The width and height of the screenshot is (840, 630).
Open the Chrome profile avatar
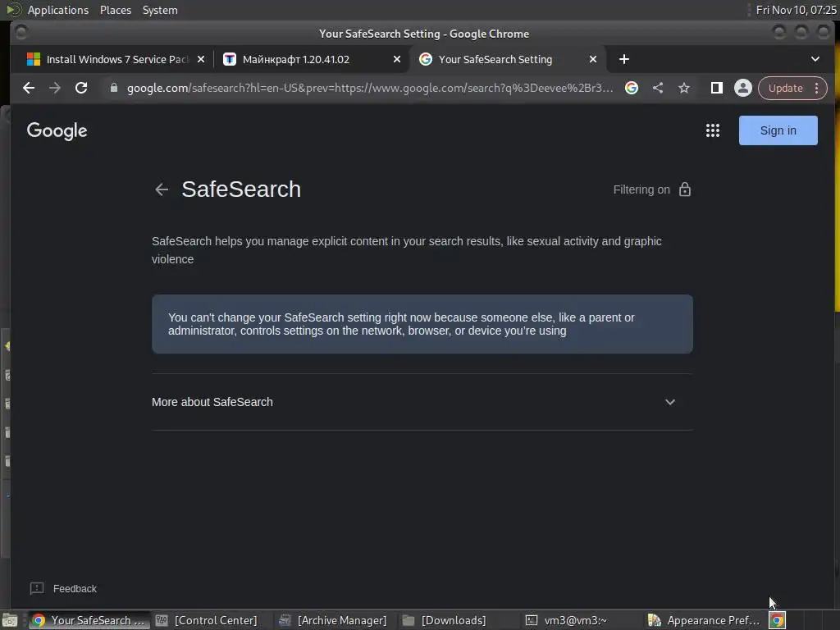pyautogui.click(x=743, y=88)
